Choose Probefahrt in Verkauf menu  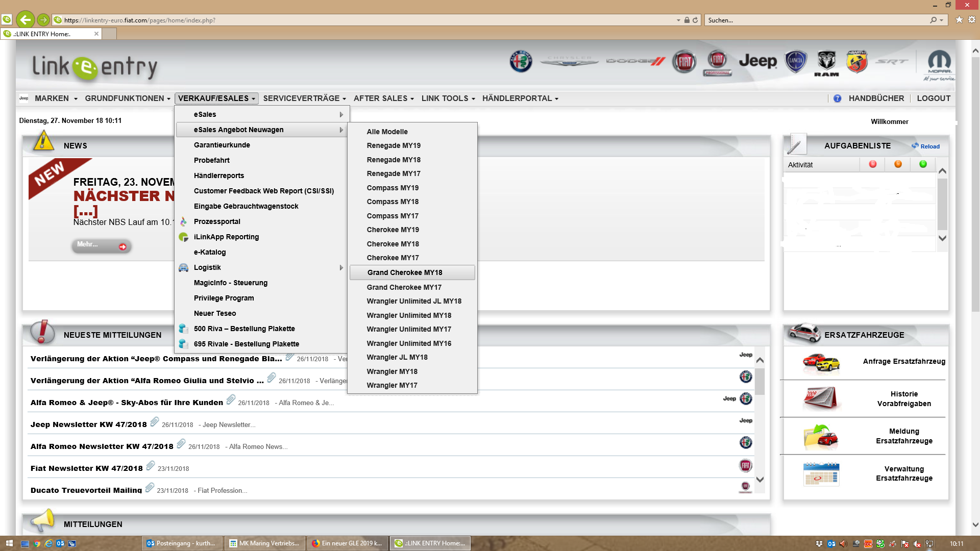coord(212,160)
